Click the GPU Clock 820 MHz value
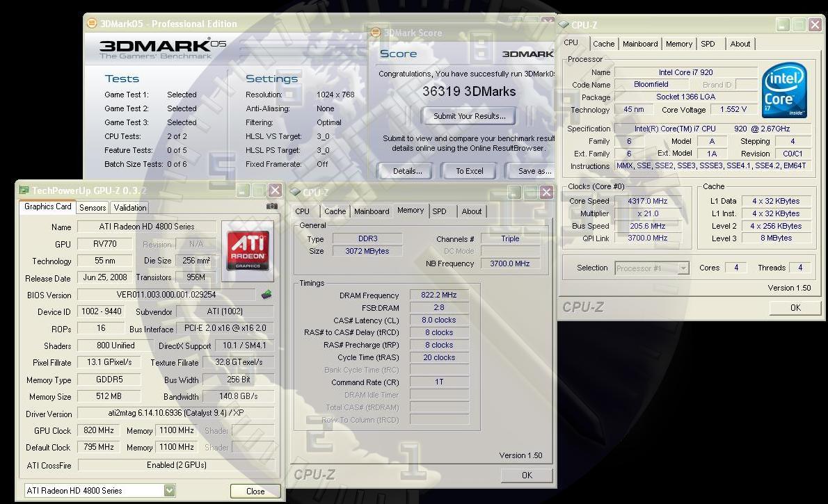828x504 pixels. tap(99, 430)
